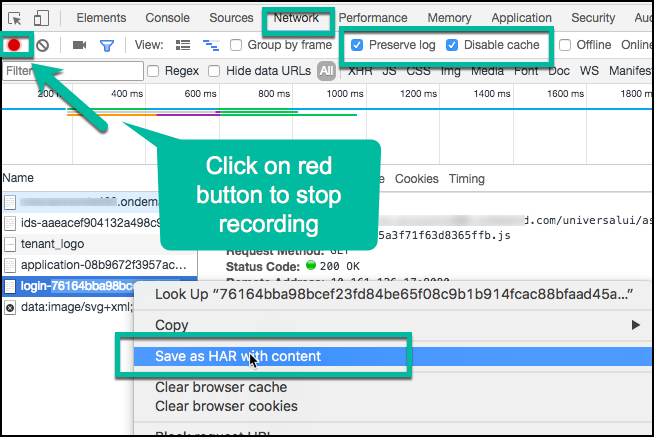Click the data:image/svg+xml row icon

click(x=10, y=308)
